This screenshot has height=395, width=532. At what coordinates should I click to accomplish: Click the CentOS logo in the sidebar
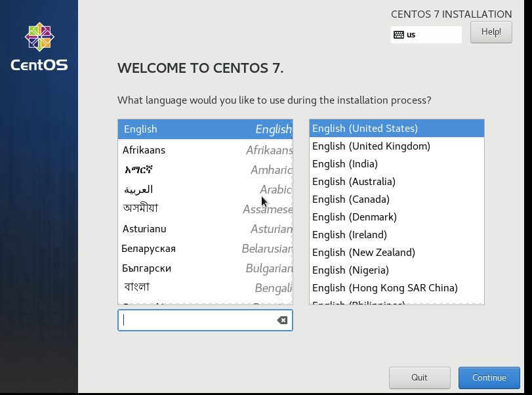point(39,47)
